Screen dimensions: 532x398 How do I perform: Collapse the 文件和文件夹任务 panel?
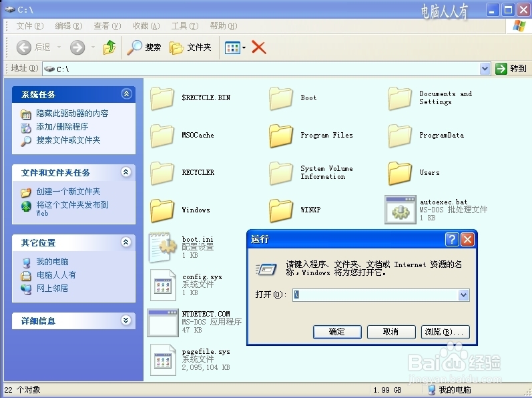[x=126, y=172]
